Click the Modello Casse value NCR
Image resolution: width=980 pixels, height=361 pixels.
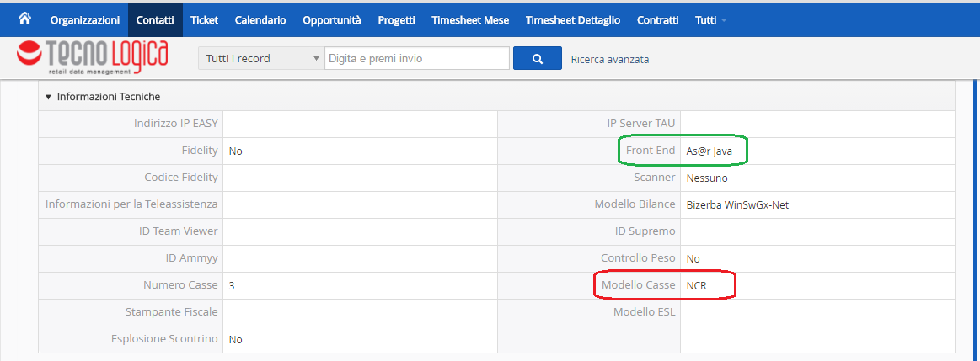click(x=697, y=285)
